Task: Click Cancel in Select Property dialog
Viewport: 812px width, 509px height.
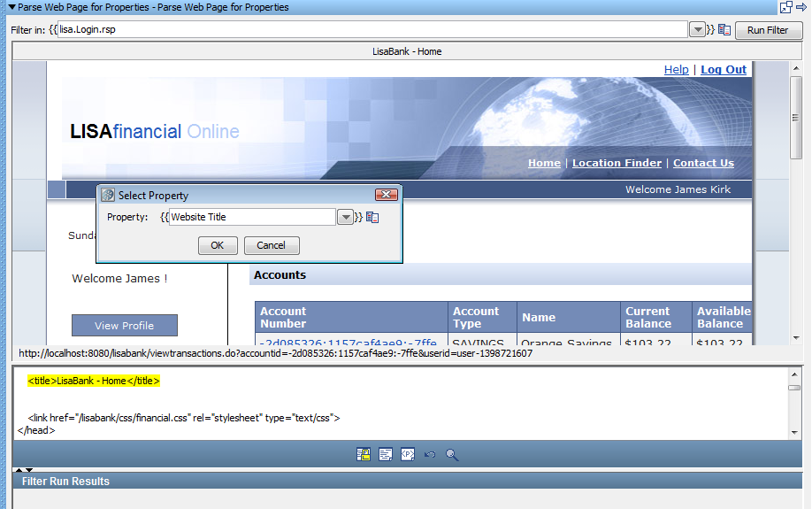Action: tap(272, 246)
